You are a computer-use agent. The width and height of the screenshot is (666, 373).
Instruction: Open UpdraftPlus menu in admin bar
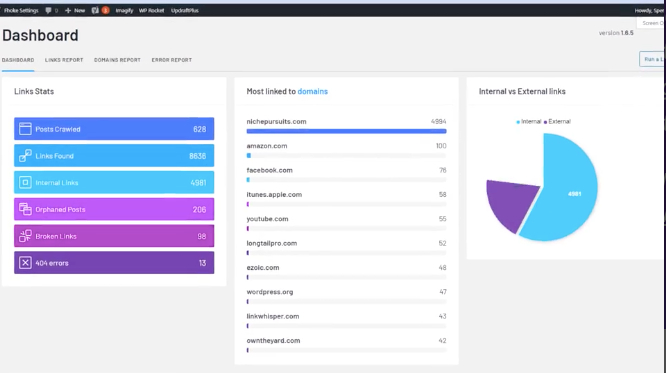click(185, 10)
